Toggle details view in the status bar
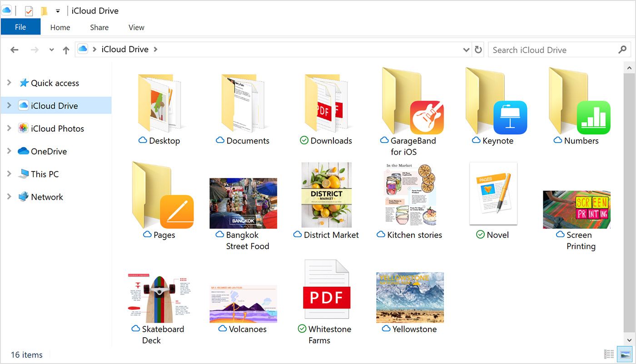The width and height of the screenshot is (636, 364). click(x=609, y=354)
